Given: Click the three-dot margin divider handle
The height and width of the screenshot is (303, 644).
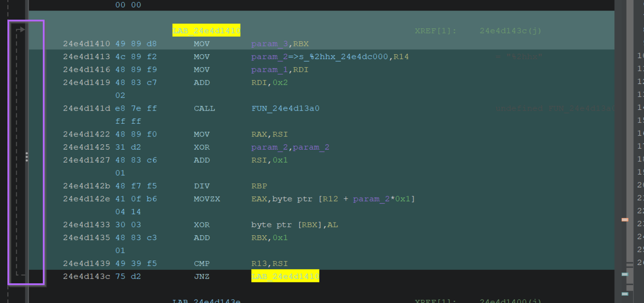Looking at the screenshot, I should [x=27, y=157].
